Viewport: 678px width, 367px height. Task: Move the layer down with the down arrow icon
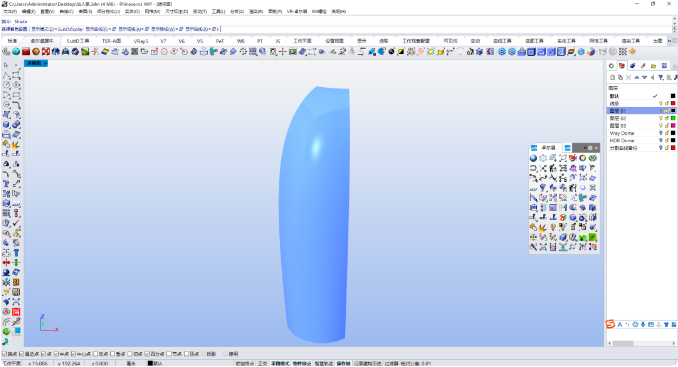point(644,77)
